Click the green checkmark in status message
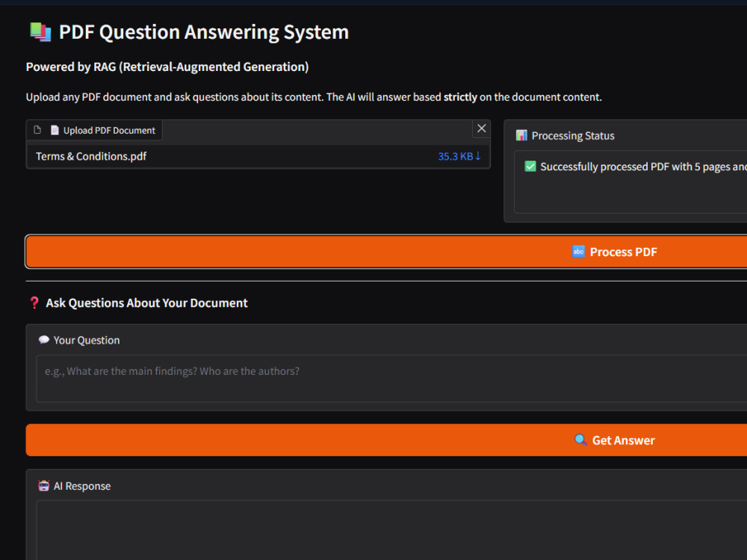This screenshot has width=747, height=560. pyautogui.click(x=530, y=167)
